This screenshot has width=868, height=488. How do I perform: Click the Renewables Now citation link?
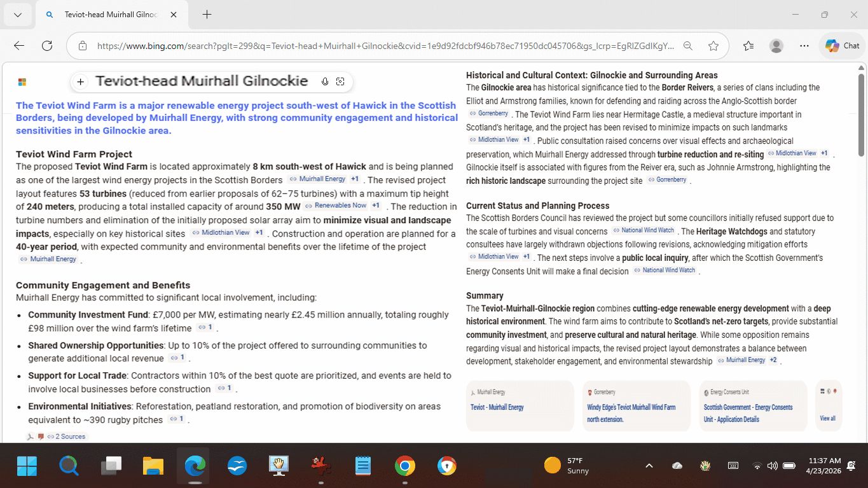tap(340, 206)
